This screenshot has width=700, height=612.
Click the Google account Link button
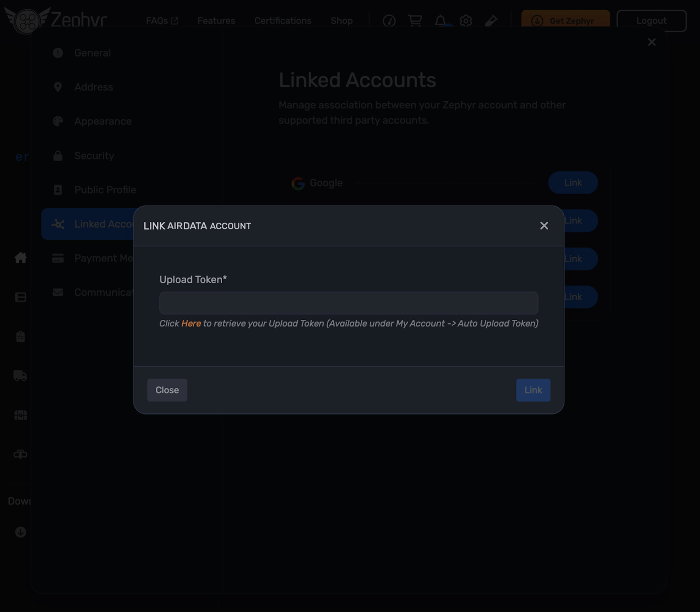pos(573,182)
